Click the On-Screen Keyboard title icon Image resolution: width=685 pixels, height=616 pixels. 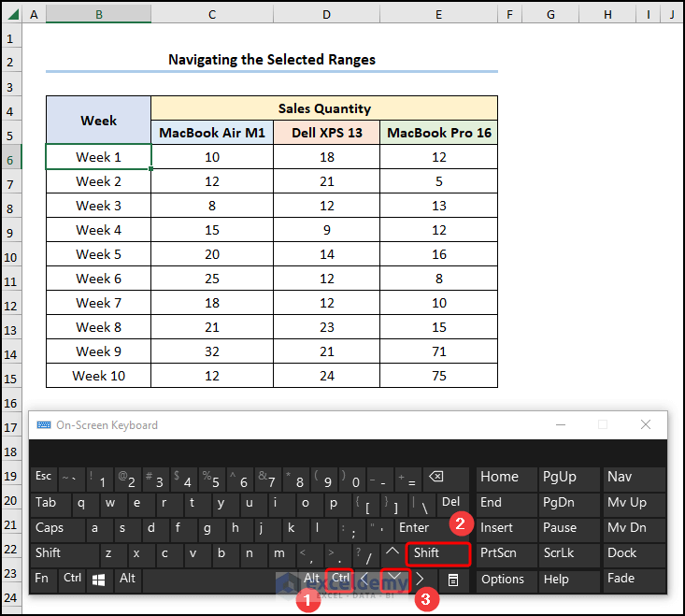coord(44,425)
